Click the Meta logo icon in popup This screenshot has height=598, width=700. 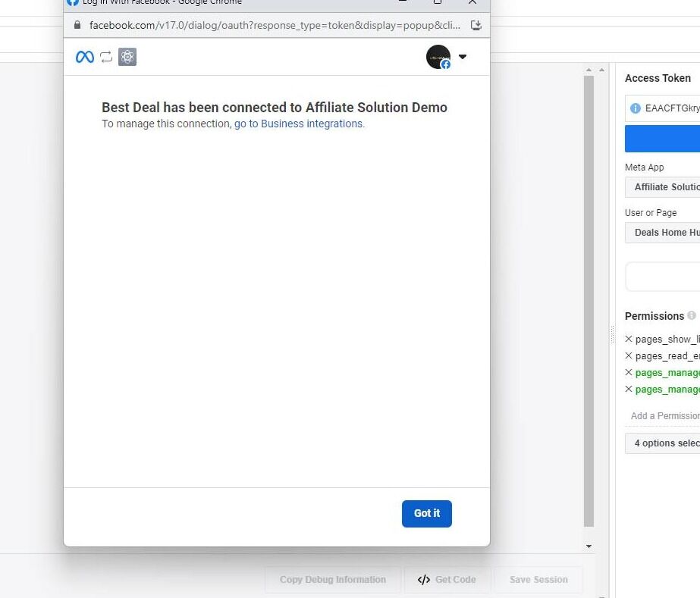(x=85, y=57)
